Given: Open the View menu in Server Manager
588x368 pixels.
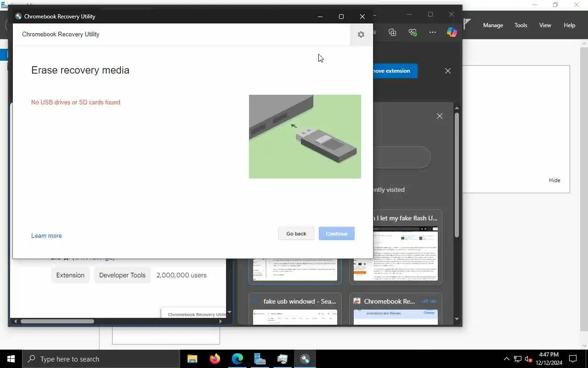Looking at the screenshot, I should click(545, 25).
